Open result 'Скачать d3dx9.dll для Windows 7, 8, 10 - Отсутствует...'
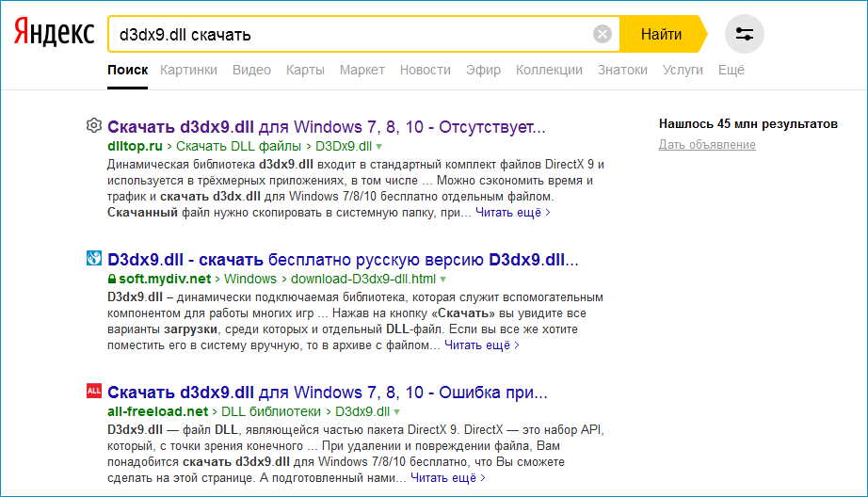The width and height of the screenshot is (868, 497). click(327, 127)
